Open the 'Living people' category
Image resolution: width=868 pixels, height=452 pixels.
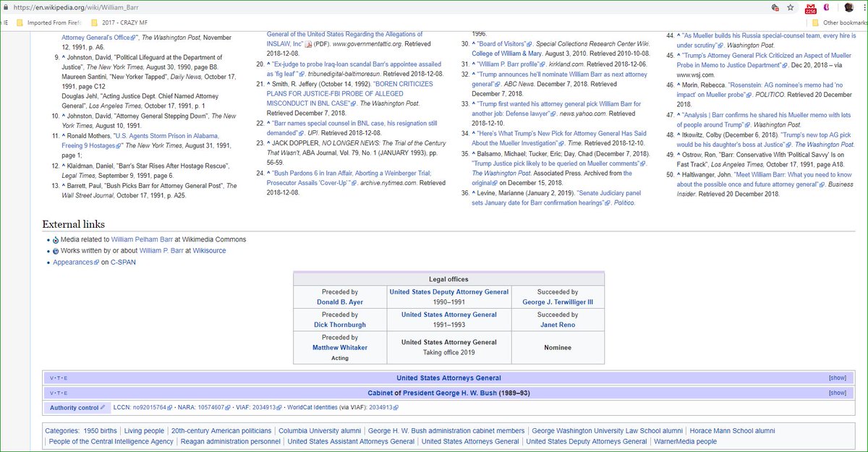point(144,430)
